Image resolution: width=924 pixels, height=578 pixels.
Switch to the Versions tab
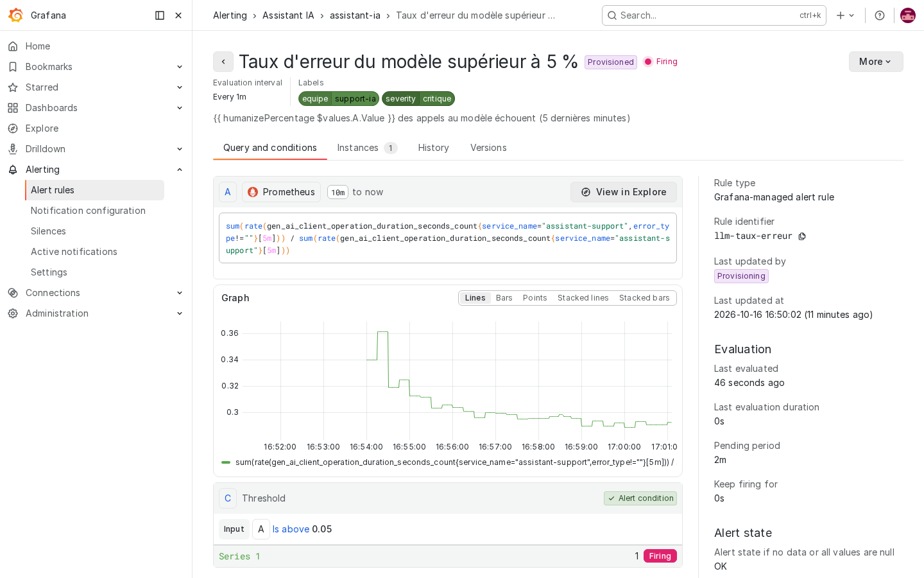488,148
